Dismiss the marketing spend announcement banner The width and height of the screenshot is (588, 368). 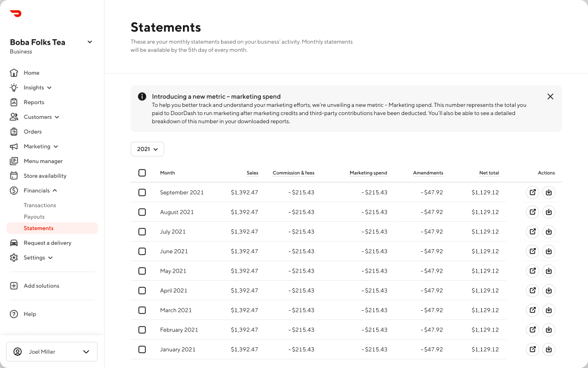(x=550, y=96)
